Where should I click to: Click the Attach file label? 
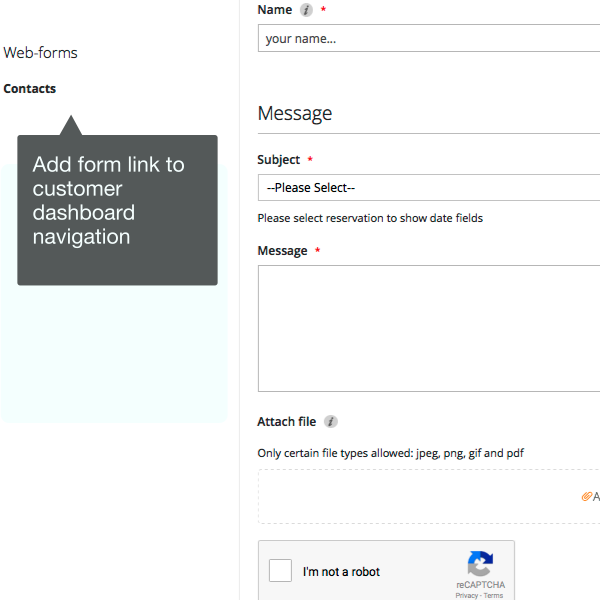(x=286, y=421)
